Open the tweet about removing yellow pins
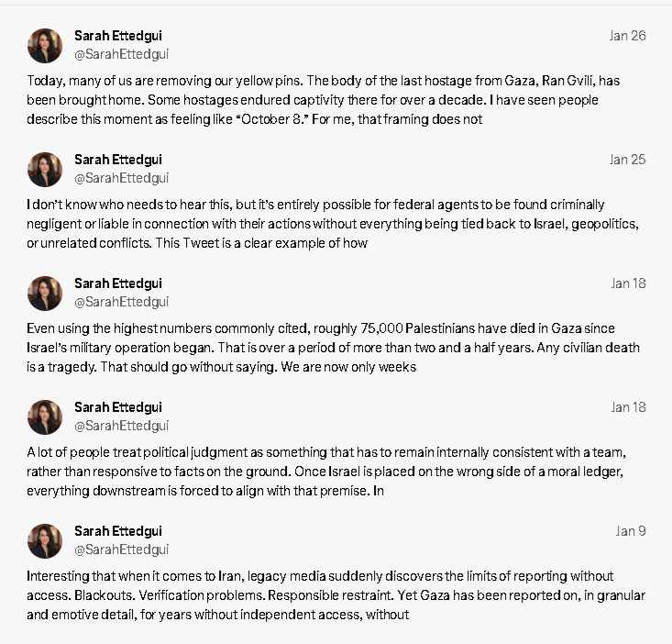Image resolution: width=672 pixels, height=644 pixels. tap(324, 100)
